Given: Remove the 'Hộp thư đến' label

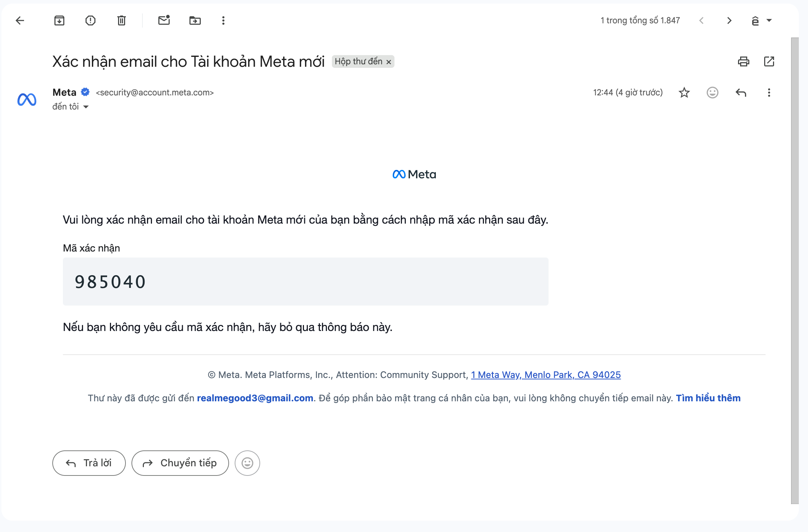Looking at the screenshot, I should click(x=389, y=62).
